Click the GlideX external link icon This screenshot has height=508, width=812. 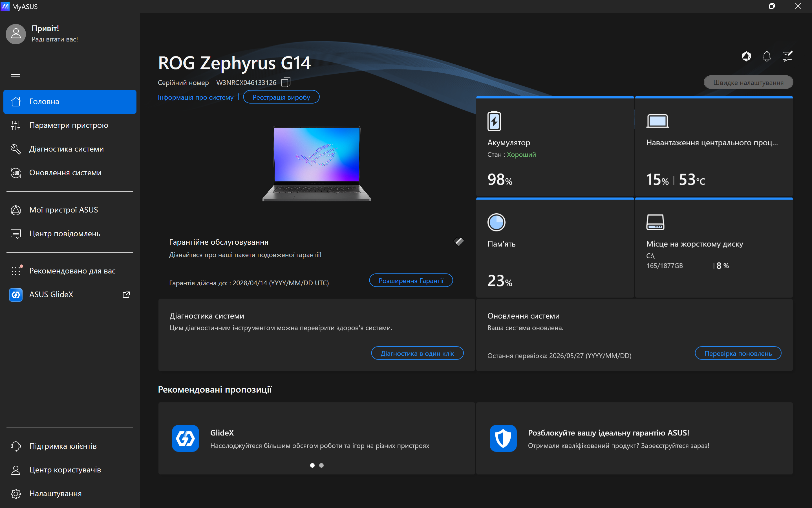point(126,295)
